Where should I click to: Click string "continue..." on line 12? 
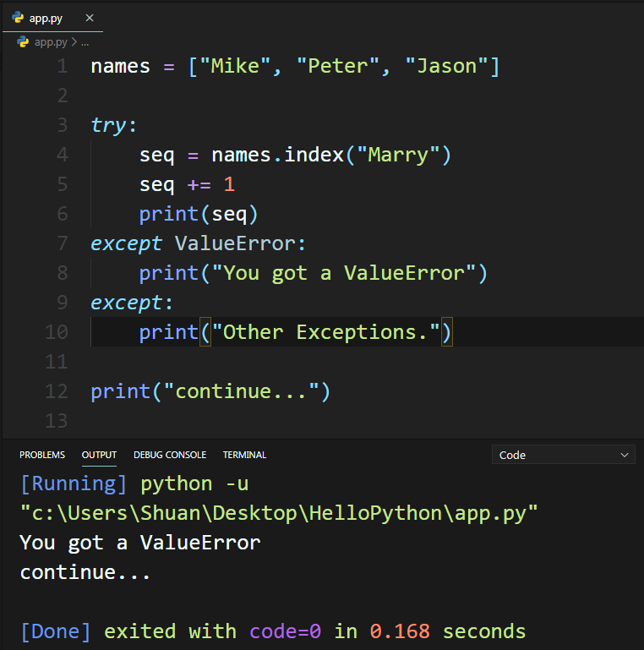coord(241,391)
